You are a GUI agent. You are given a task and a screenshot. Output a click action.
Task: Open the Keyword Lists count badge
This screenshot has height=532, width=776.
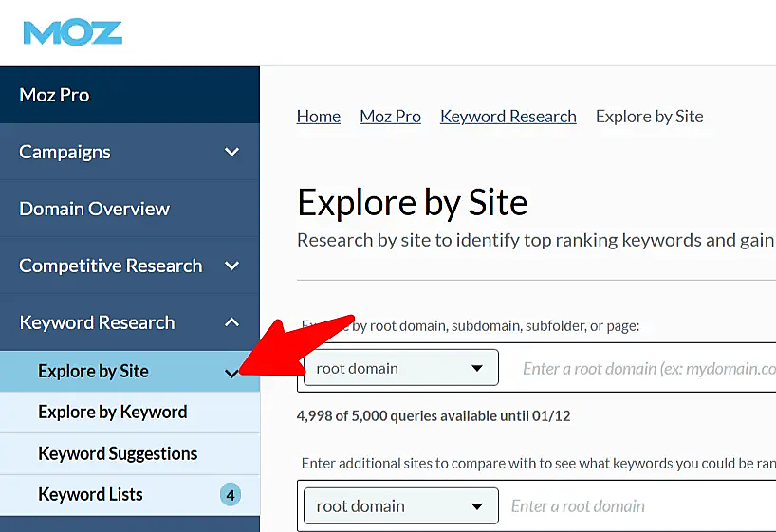pos(230,494)
